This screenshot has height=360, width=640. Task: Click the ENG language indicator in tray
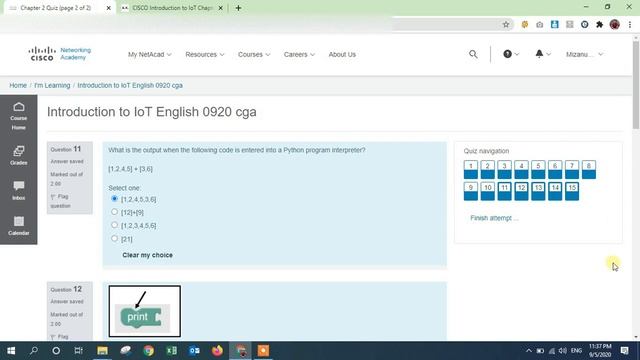tap(576, 351)
